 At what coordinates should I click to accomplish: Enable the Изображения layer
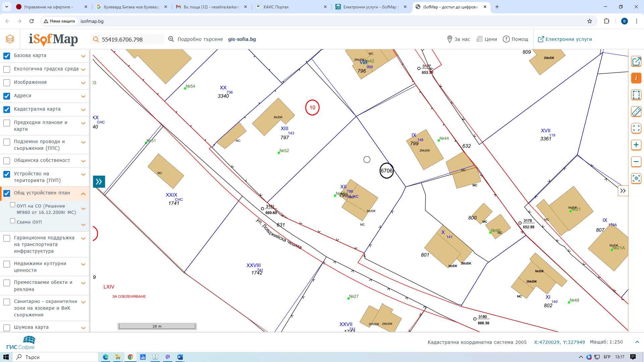(7, 82)
